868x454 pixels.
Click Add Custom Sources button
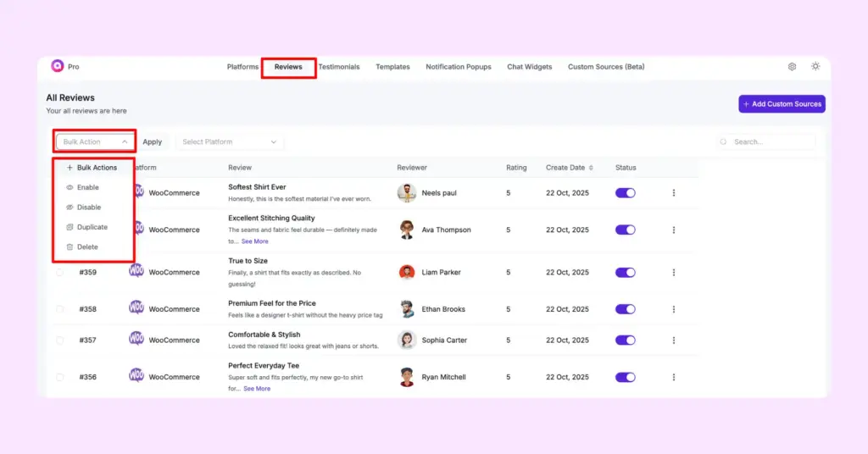click(x=782, y=104)
